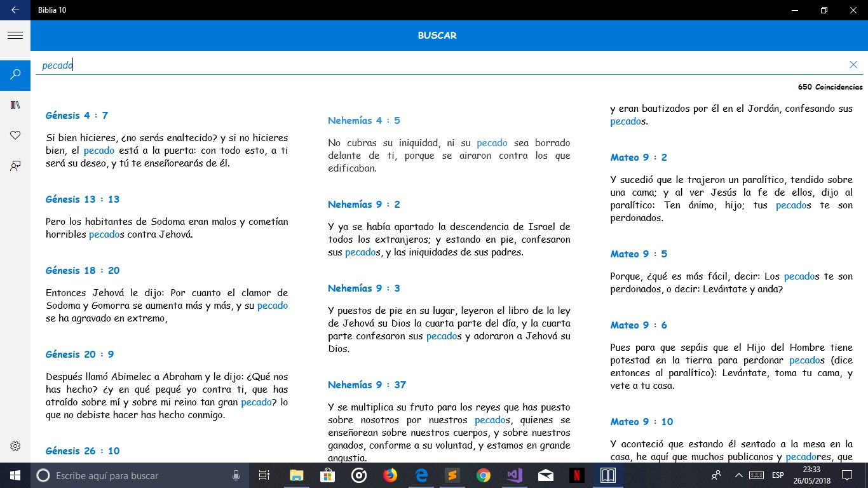This screenshot has width=868, height=488.
Task: Open verse Mateo 9 : 6
Action: click(639, 325)
